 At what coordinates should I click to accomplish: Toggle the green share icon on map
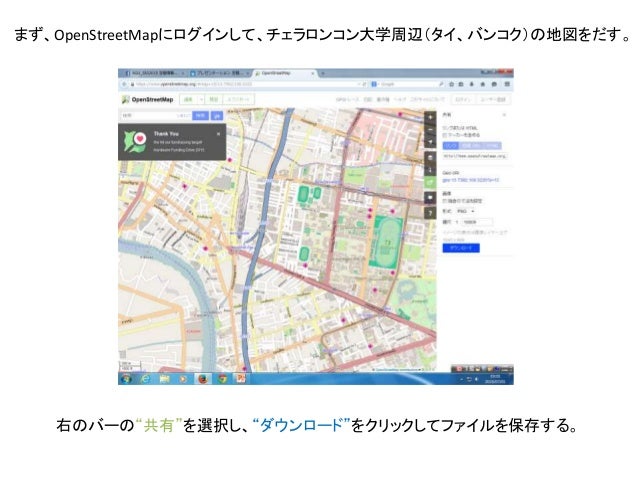coord(430,182)
